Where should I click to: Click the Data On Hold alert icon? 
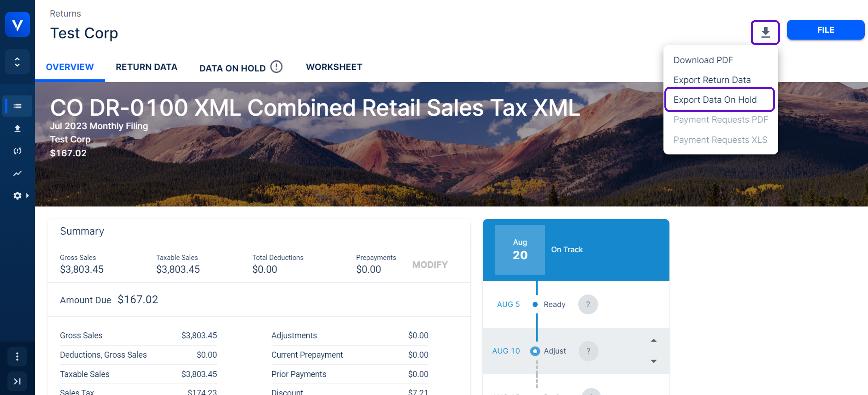coord(276,67)
